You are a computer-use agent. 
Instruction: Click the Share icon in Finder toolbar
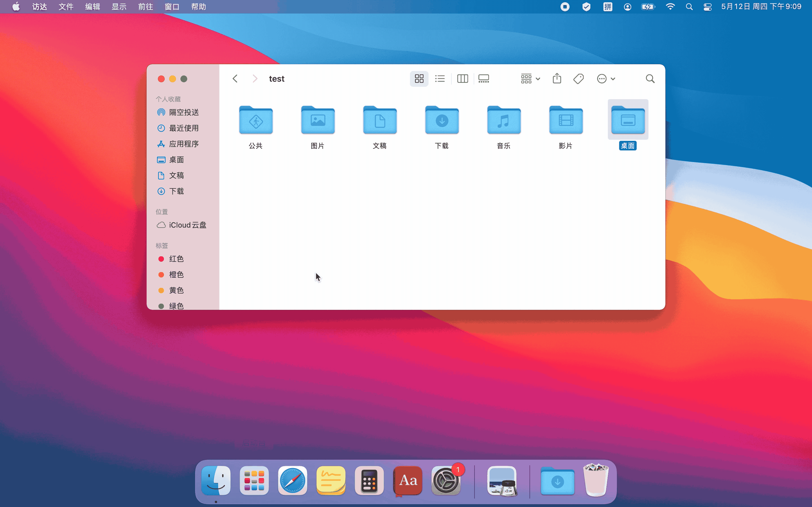pyautogui.click(x=557, y=79)
